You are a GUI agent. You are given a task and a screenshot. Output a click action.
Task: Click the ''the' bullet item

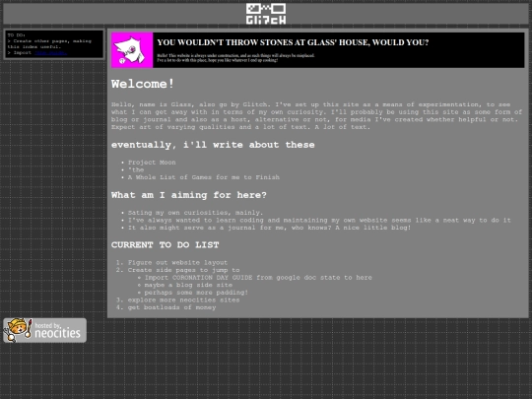(136, 169)
